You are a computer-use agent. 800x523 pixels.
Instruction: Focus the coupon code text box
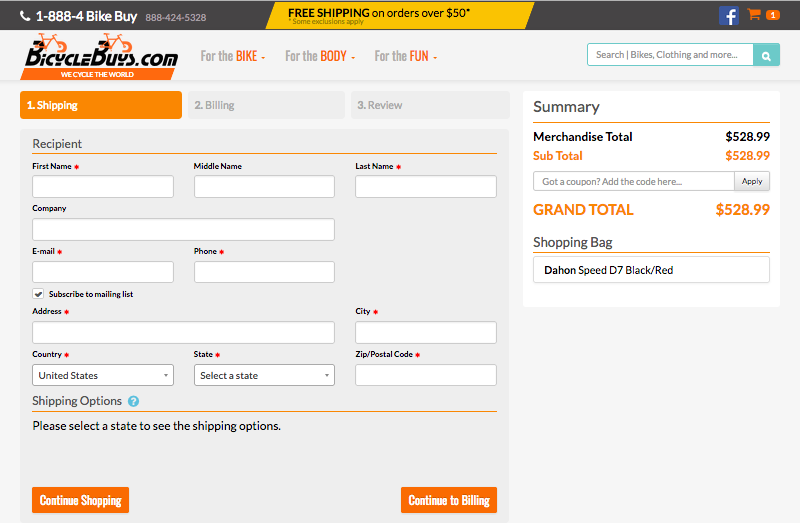[x=633, y=181]
